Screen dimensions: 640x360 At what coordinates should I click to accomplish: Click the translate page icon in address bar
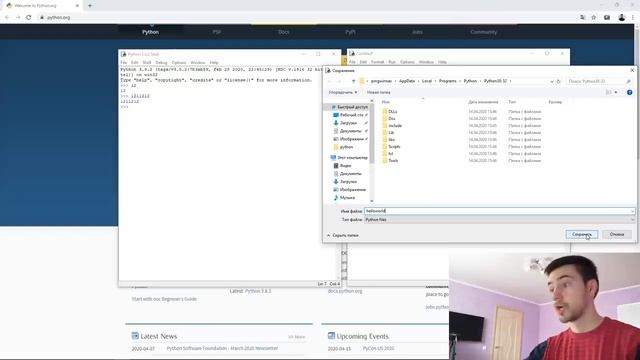(x=582, y=18)
